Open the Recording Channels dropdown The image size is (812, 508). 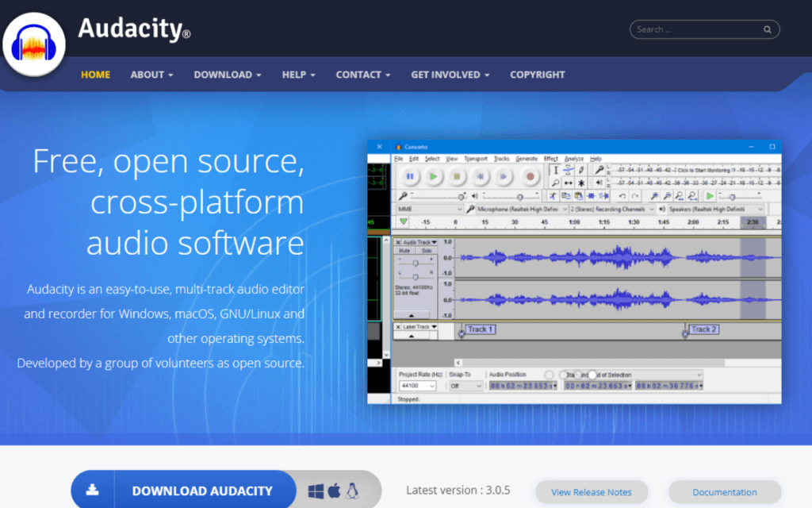click(612, 209)
